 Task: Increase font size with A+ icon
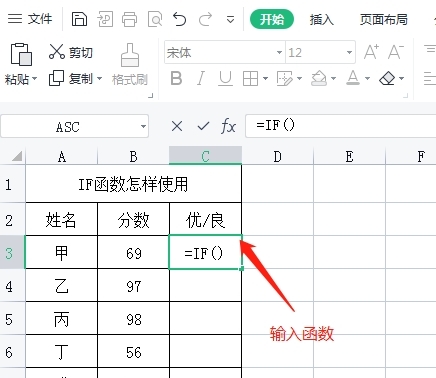coord(371,52)
